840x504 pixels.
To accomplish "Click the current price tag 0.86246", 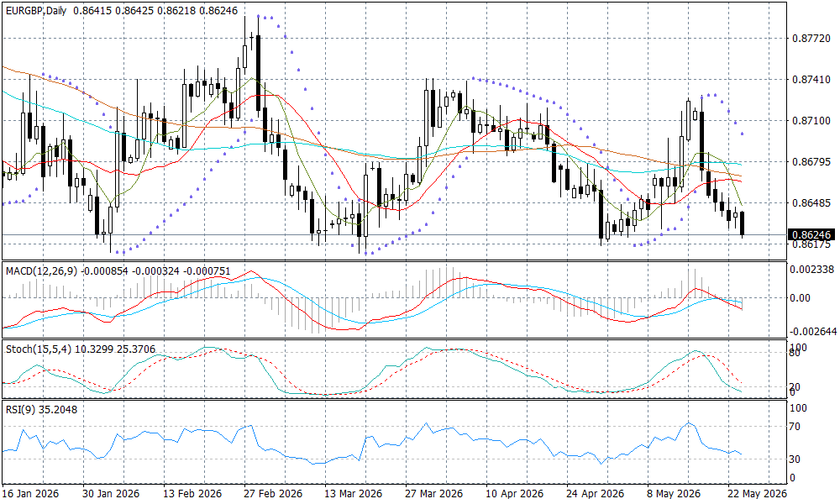I will pyautogui.click(x=811, y=234).
